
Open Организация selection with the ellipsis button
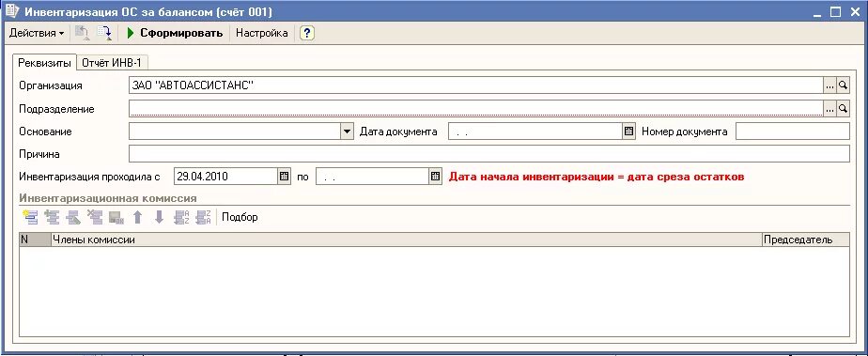[x=829, y=85]
